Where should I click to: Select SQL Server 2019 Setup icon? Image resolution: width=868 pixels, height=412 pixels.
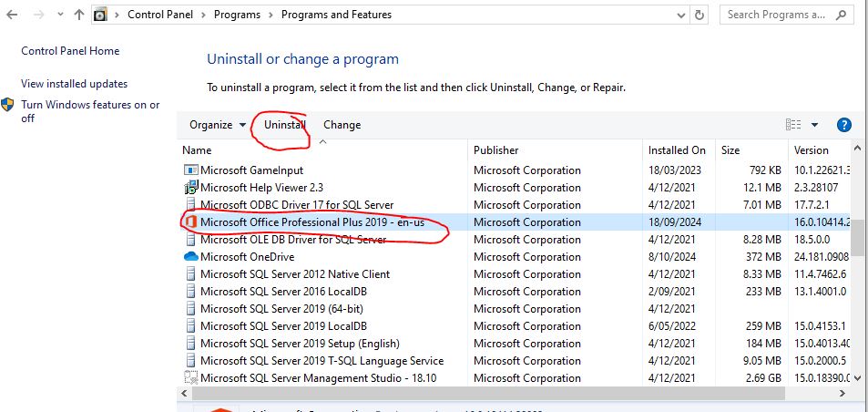pyautogui.click(x=191, y=344)
